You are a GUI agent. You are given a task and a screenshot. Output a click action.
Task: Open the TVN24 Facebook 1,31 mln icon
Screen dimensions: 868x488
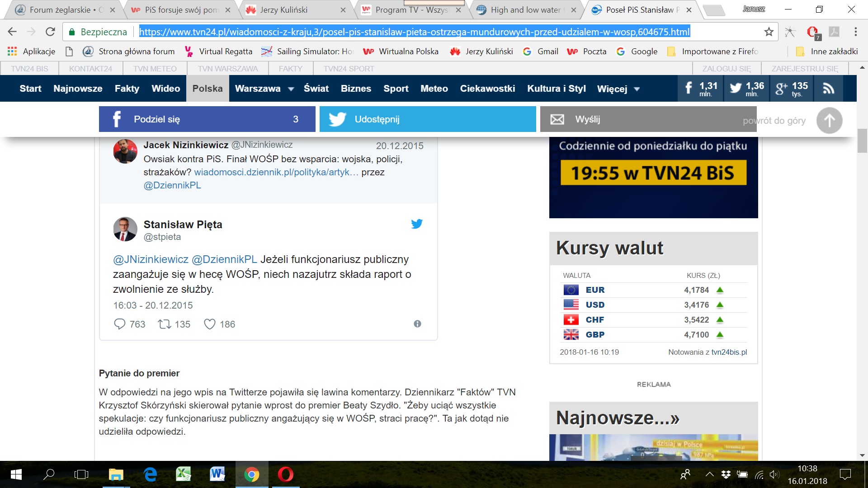(x=701, y=89)
